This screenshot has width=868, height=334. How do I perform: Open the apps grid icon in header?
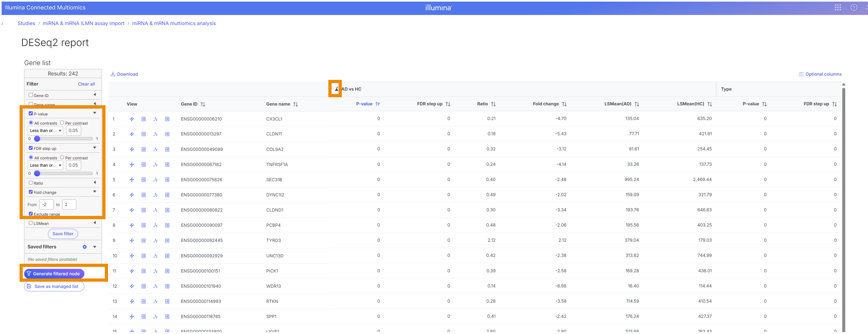point(838,7)
